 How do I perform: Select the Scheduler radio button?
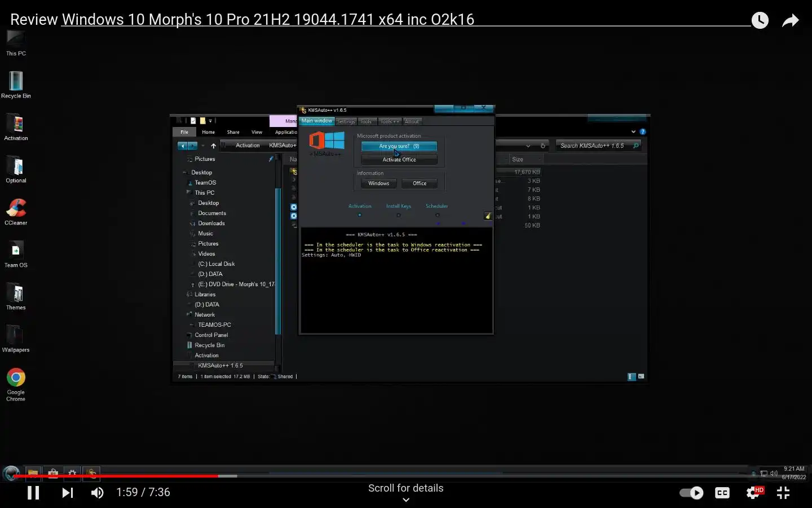437,215
